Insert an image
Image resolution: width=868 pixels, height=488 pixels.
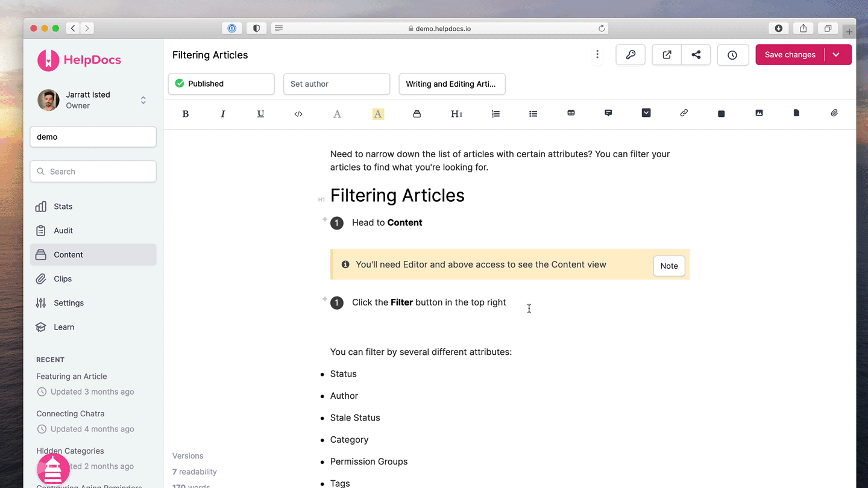click(759, 113)
